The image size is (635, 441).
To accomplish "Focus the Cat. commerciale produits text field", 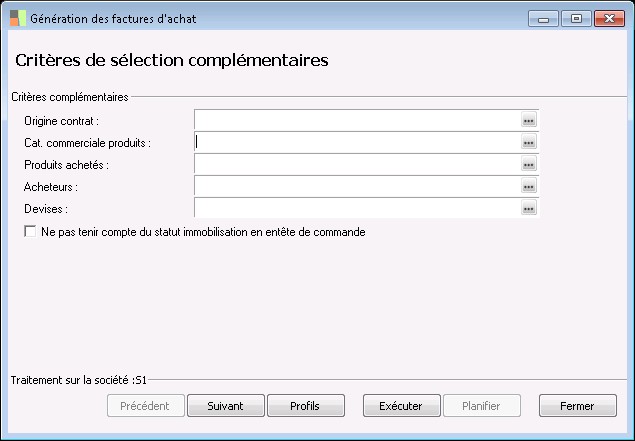I will [356, 143].
